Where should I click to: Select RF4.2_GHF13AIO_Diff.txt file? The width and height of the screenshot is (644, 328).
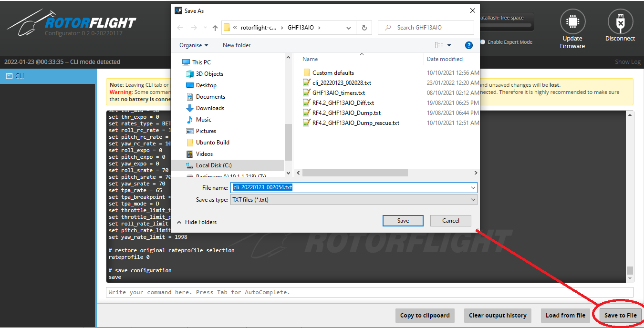(x=343, y=102)
